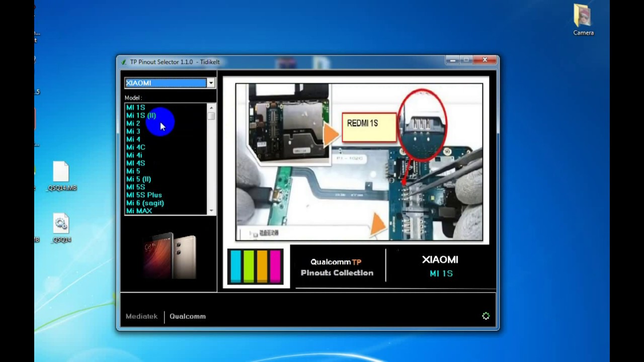The image size is (644, 362).
Task: Select MI 5S model entry
Action: point(135,187)
